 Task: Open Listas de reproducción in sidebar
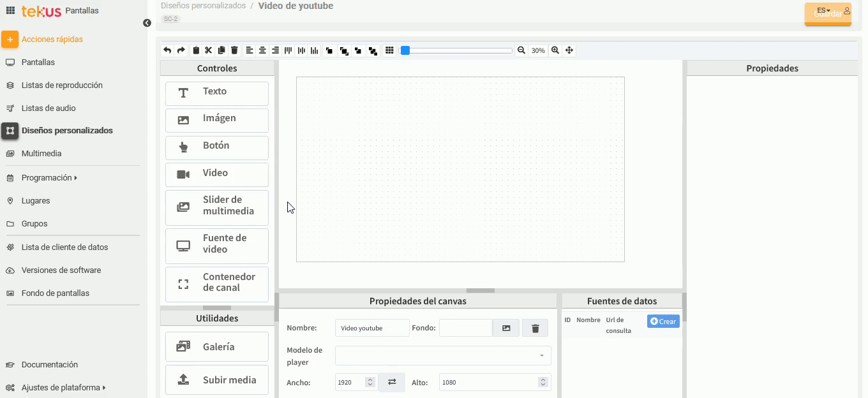[62, 85]
